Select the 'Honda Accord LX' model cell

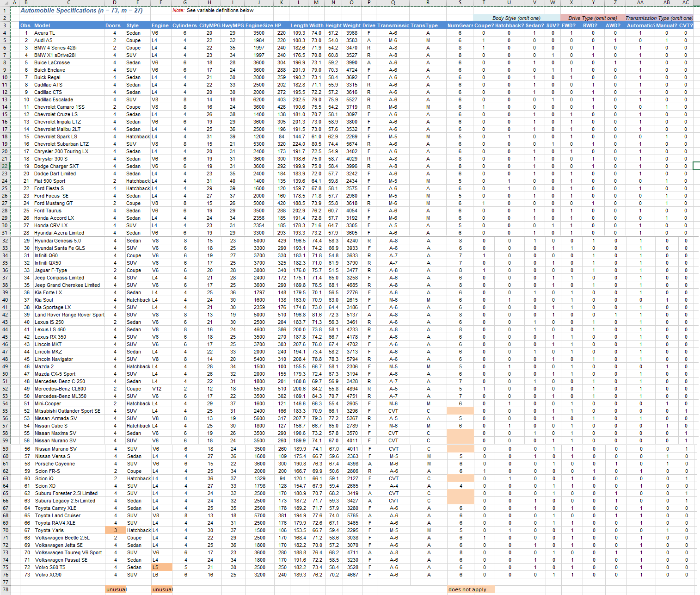[69, 218]
